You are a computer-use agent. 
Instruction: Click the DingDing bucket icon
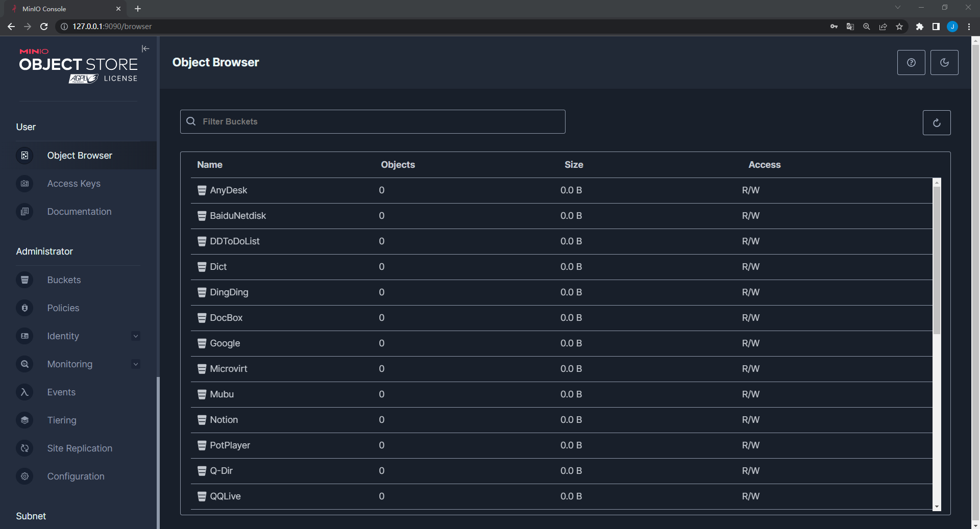202,292
